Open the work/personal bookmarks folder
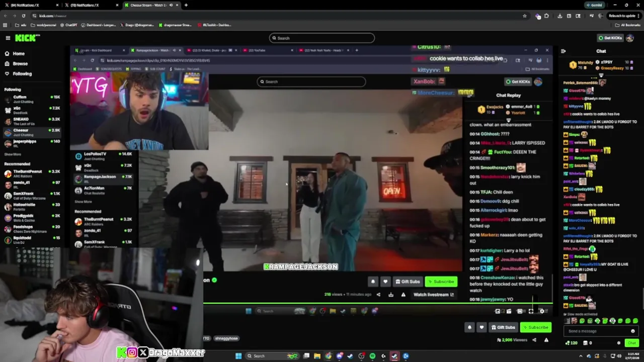644x362 pixels. point(44,25)
